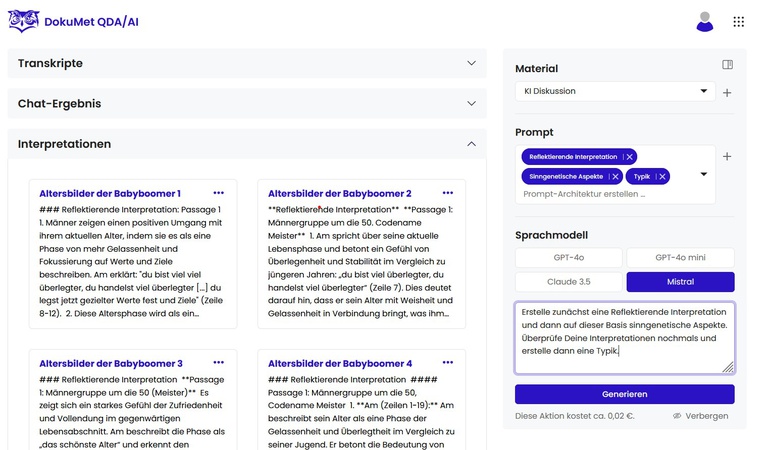The width and height of the screenshot is (768, 450).
Task: Open the KI Diskussion material dropdown
Action: (615, 91)
